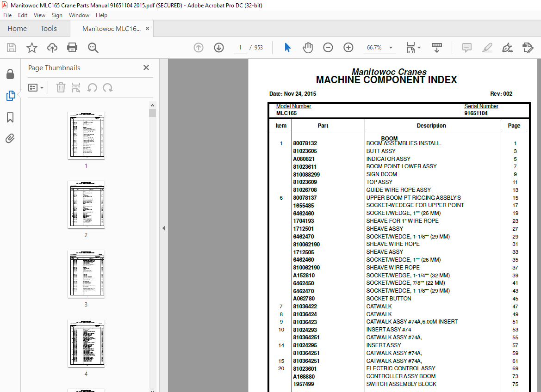
Task: Select page 4 thumbnail
Action: tap(86, 343)
